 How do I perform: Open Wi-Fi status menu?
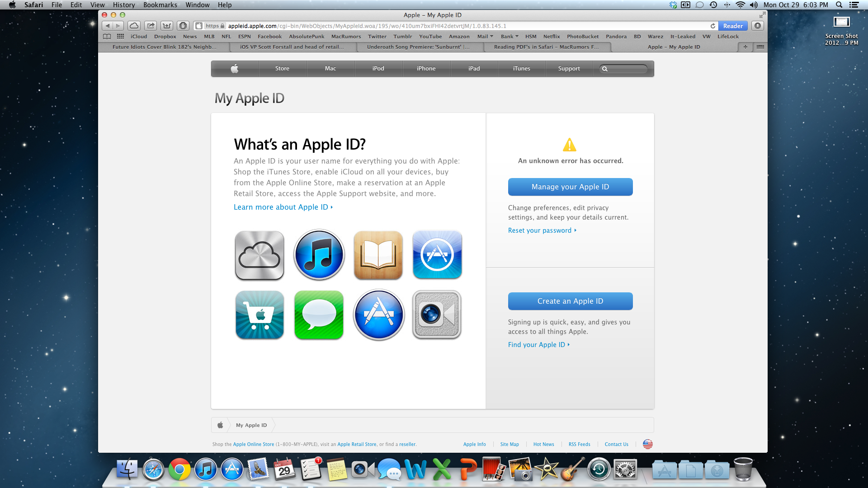(740, 5)
